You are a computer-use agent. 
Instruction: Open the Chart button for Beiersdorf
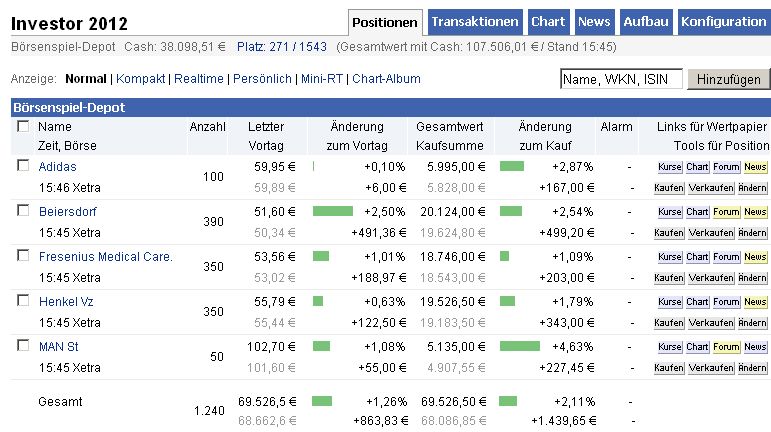coord(697,212)
